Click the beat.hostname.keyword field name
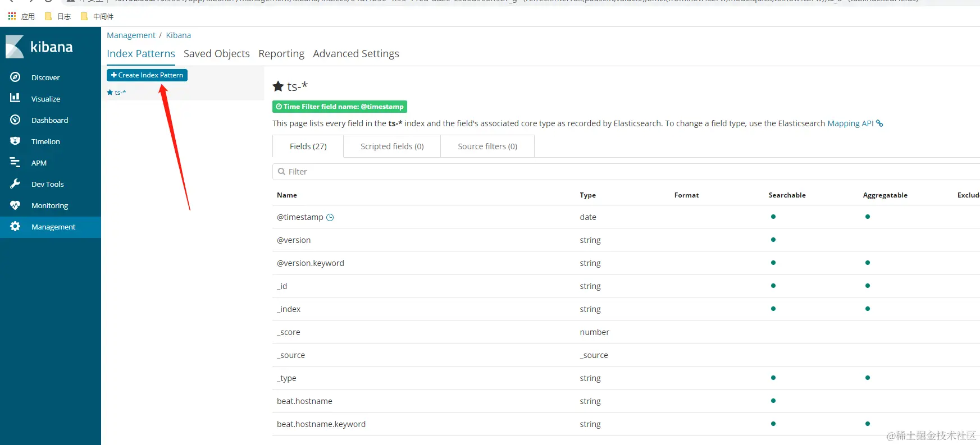Viewport: 980px width, 445px height. pyautogui.click(x=321, y=424)
